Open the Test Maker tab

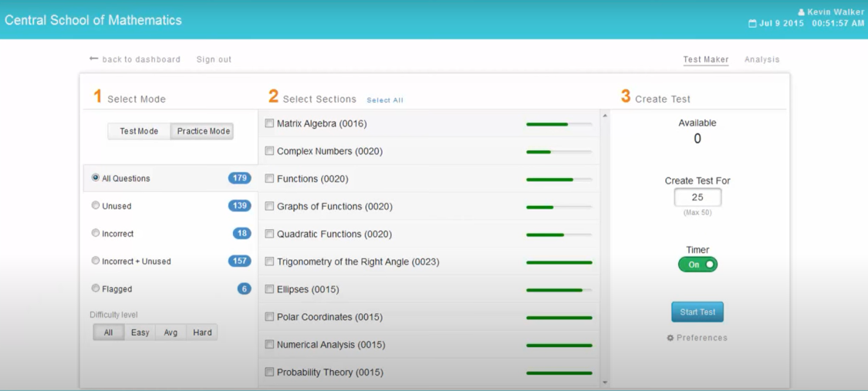click(x=705, y=59)
